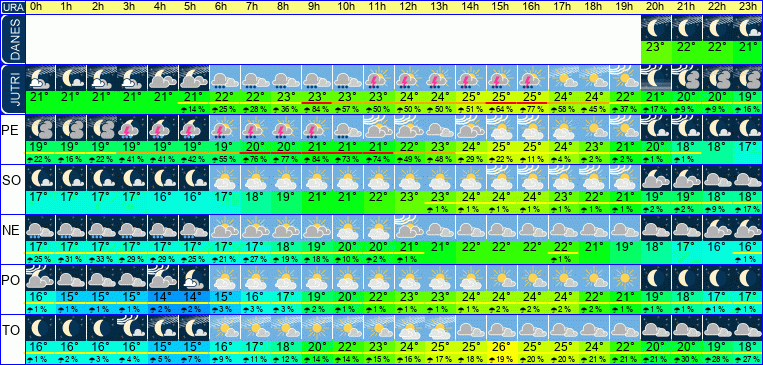Viewport: 763px width, 365px height.
Task: Select the JUTRI day tab
Action: click(x=12, y=89)
